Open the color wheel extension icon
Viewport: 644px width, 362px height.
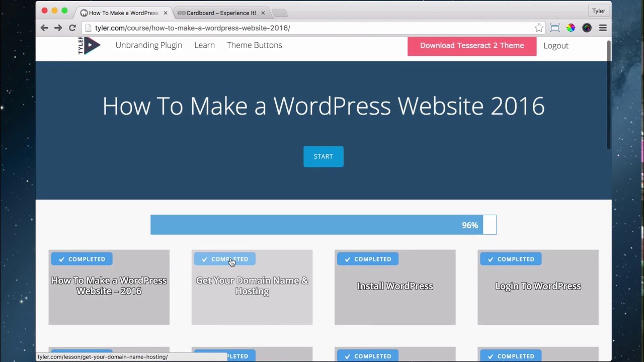(x=571, y=28)
